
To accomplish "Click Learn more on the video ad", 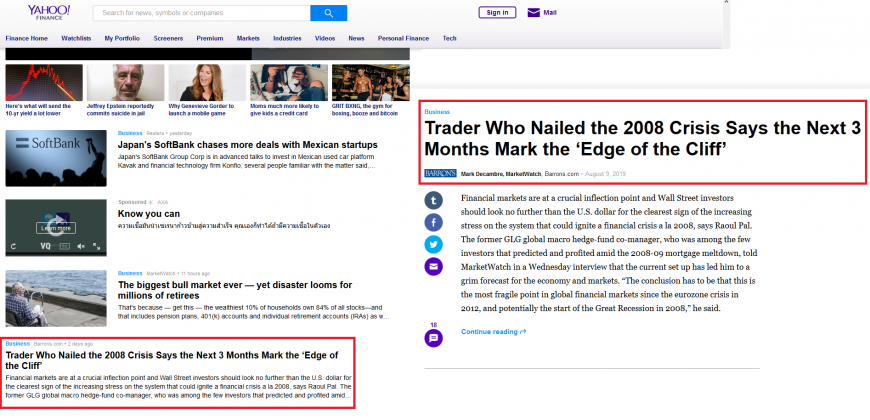I will point(56,228).
